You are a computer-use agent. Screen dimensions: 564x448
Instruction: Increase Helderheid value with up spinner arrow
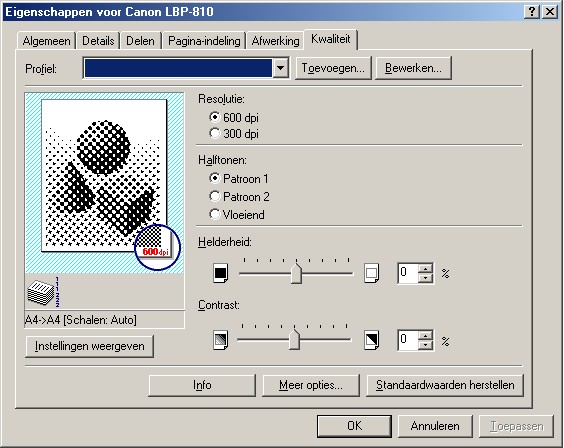(x=426, y=269)
